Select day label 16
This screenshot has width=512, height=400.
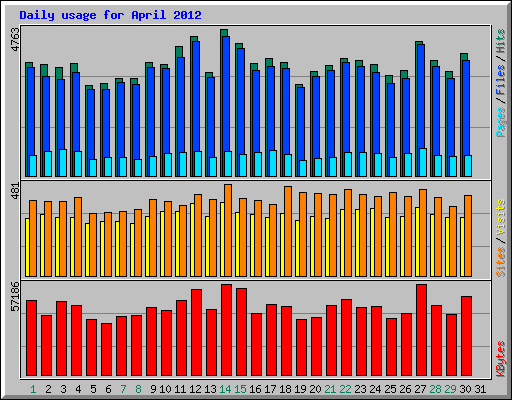pos(255,389)
